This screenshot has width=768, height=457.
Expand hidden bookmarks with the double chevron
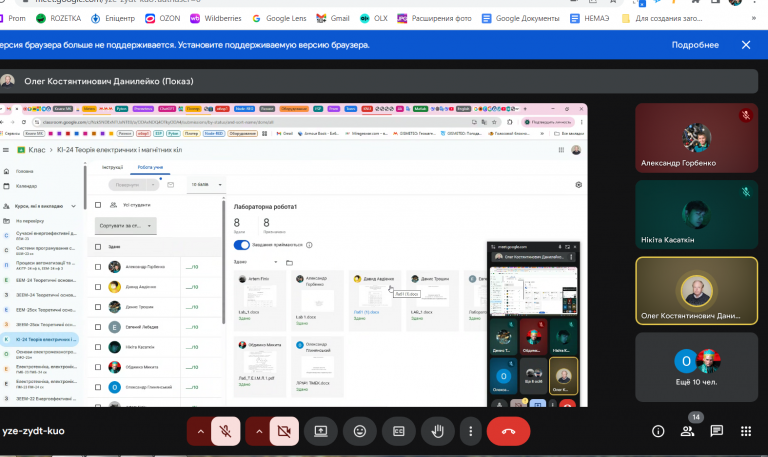point(753,19)
